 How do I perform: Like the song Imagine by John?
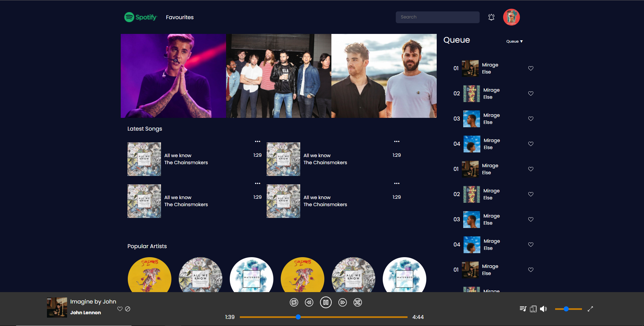(x=120, y=309)
